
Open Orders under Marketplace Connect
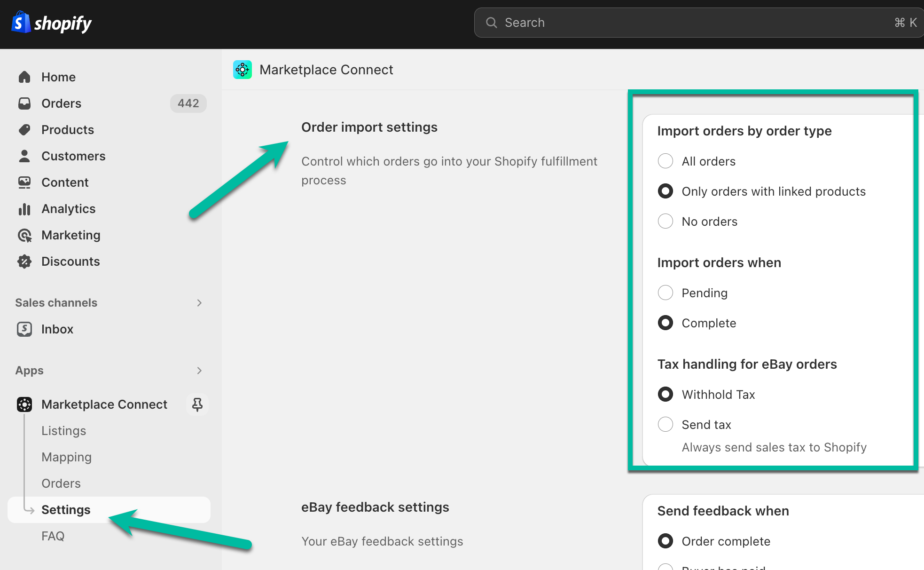[x=61, y=483]
